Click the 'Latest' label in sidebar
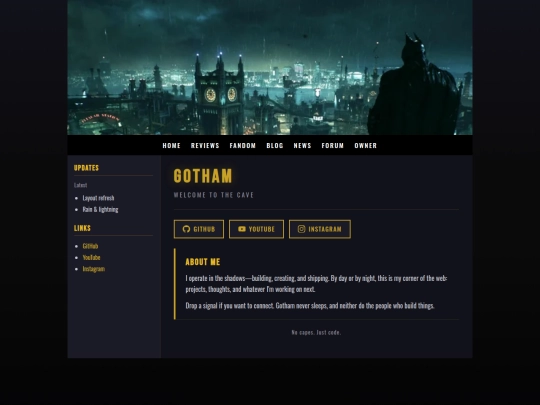This screenshot has height=405, width=540. pos(80,185)
